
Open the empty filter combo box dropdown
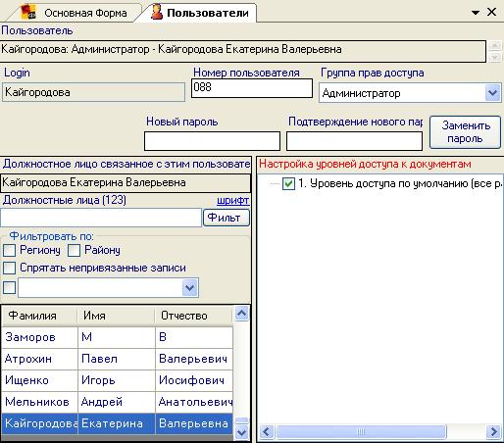(x=190, y=288)
